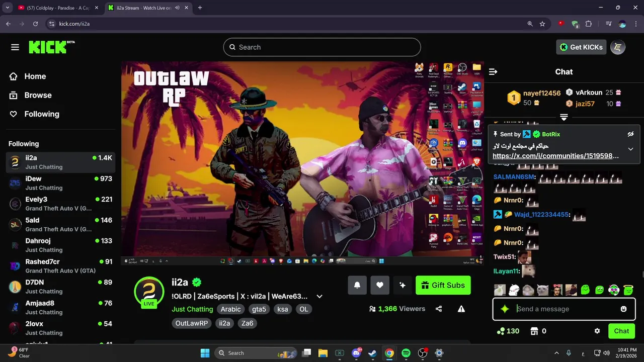The width and height of the screenshot is (644, 362).
Task: Open Rashed7cr channel in Following list
Action: point(60,266)
